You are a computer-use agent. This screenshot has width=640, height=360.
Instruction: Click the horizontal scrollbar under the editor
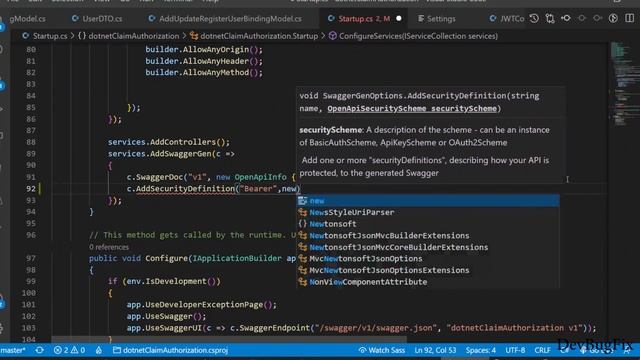pyautogui.click(x=229, y=339)
